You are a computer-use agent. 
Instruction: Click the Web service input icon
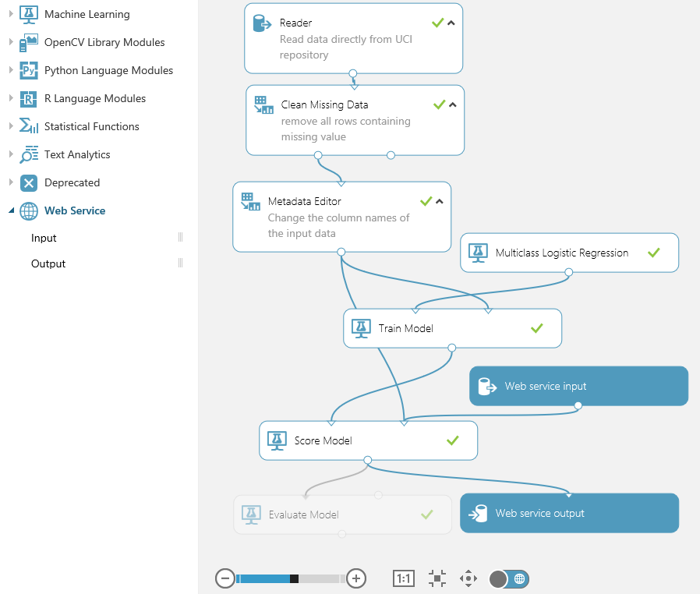pyautogui.click(x=488, y=386)
